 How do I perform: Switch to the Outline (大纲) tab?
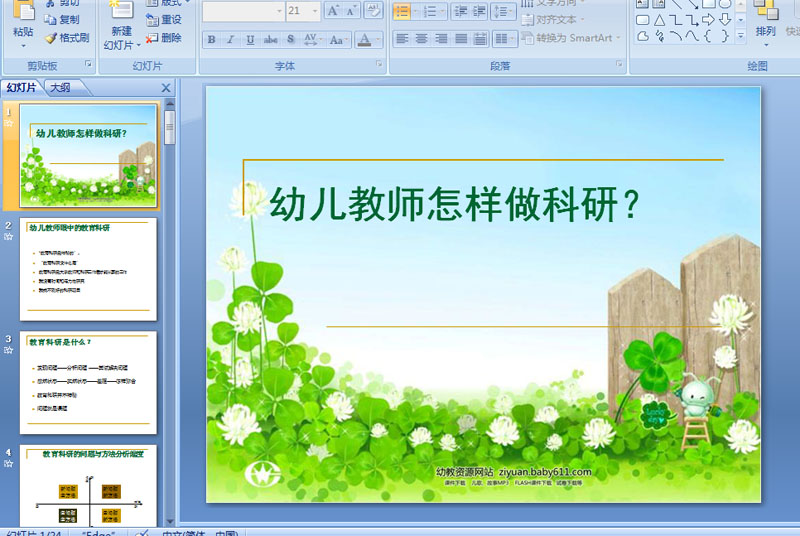(60, 88)
